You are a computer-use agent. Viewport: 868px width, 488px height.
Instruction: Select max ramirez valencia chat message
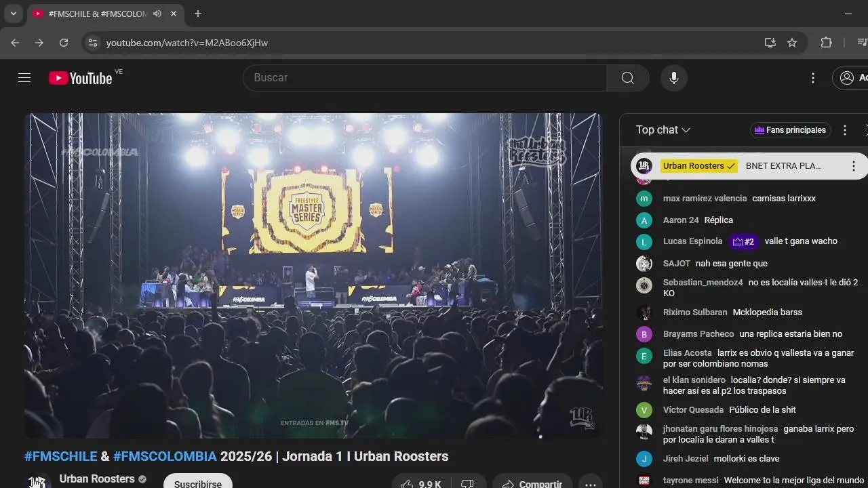point(744,199)
